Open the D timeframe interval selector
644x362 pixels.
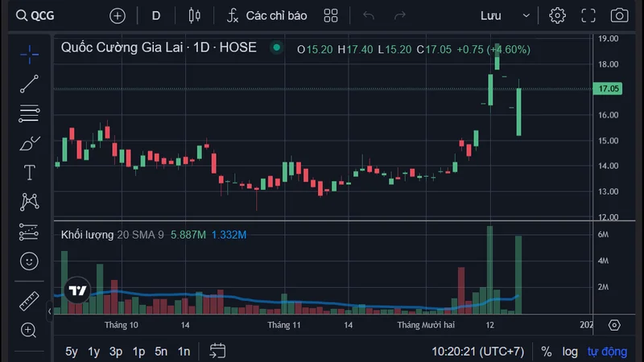pos(156,15)
